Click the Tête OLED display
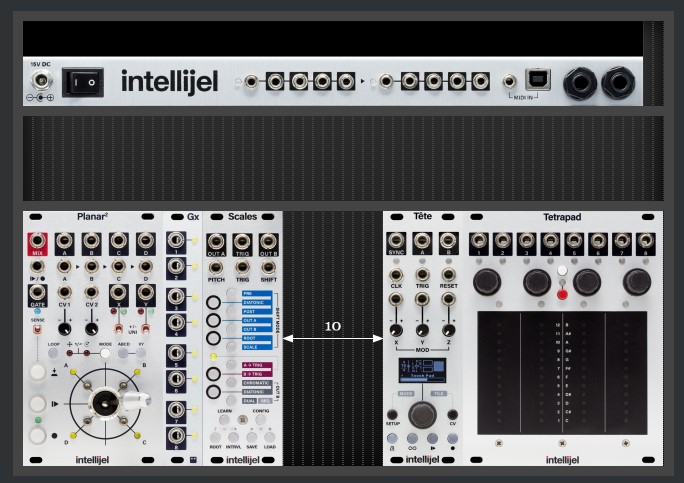 pyautogui.click(x=422, y=371)
